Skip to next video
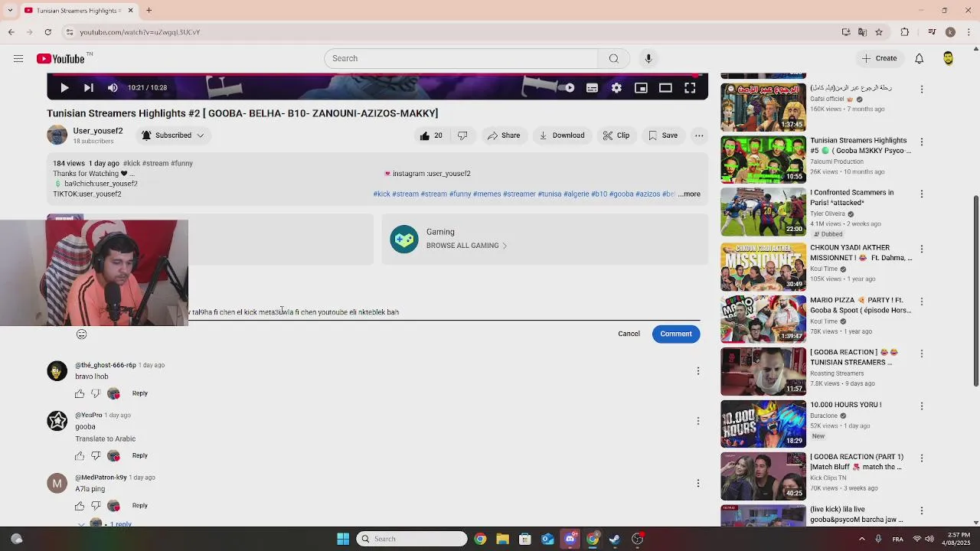This screenshot has width=980, height=551. click(89, 88)
